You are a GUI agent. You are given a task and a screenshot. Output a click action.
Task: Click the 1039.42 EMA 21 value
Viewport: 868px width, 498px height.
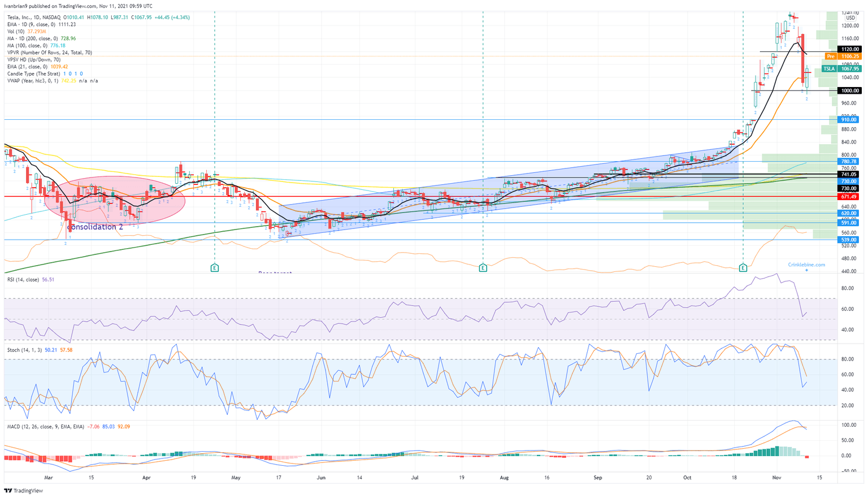[59, 67]
